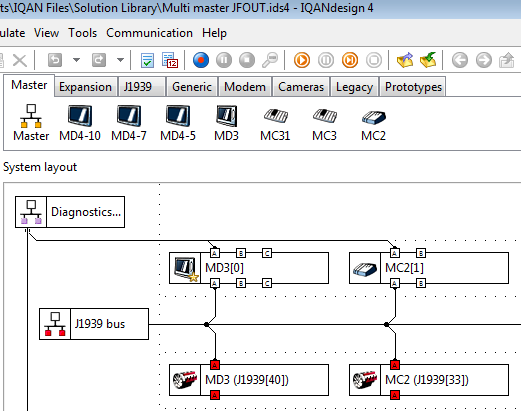The image size is (521, 411).
Task: Open the Help menu
Action: [214, 33]
